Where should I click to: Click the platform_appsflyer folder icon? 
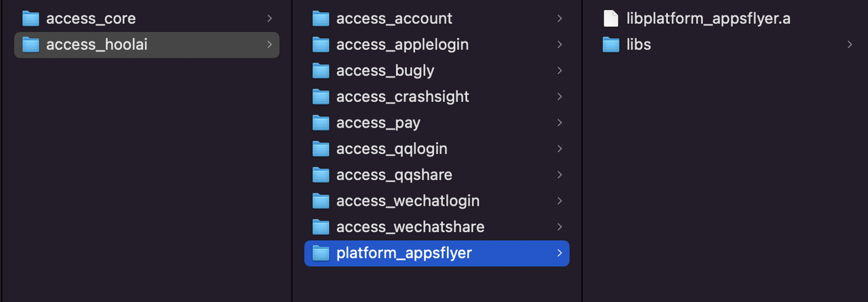click(x=321, y=253)
